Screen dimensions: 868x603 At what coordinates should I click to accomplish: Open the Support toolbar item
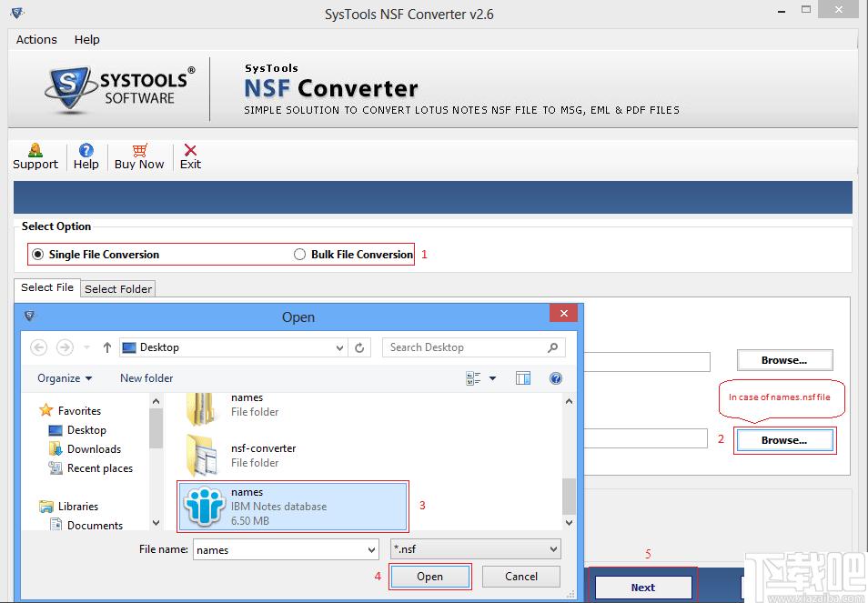[35, 156]
